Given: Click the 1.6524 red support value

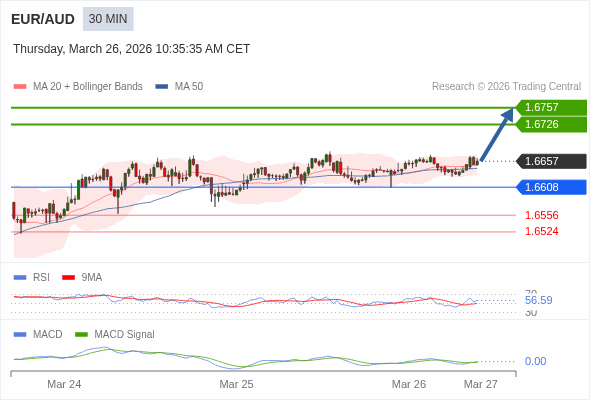Looking at the screenshot, I should click(541, 231).
